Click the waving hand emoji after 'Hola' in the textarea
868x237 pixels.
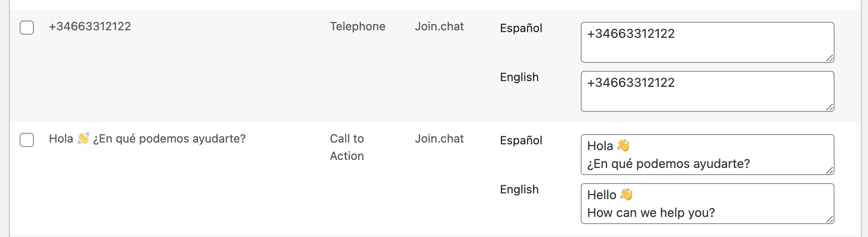point(624,146)
